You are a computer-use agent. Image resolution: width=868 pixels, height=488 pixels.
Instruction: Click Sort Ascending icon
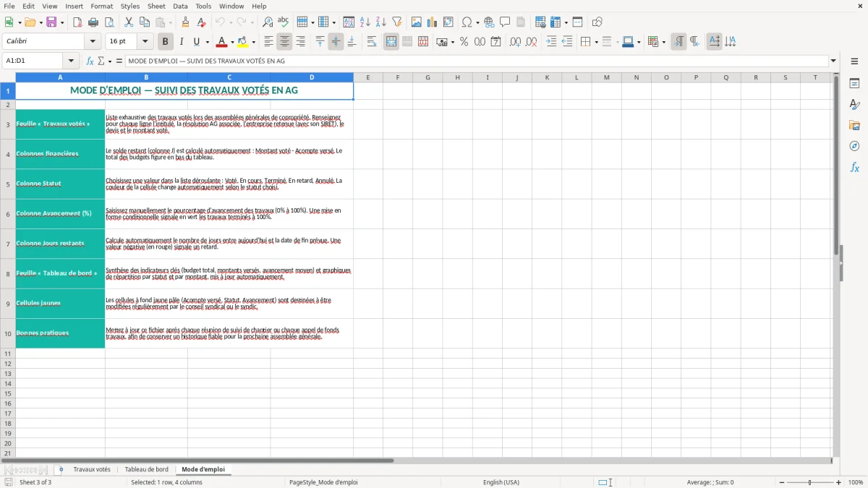click(x=365, y=22)
